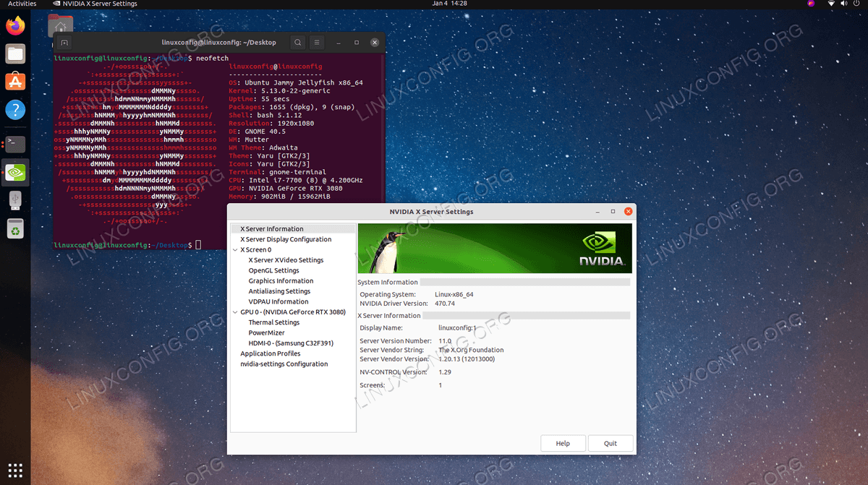This screenshot has width=868, height=485.
Task: Click the volume icon in top bar
Action: tap(843, 4)
